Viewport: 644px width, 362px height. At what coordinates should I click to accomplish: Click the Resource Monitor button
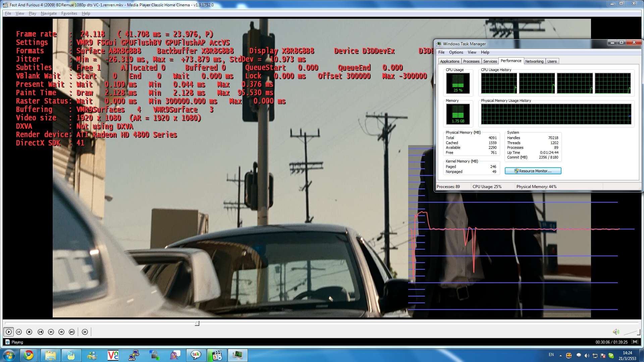(x=533, y=171)
